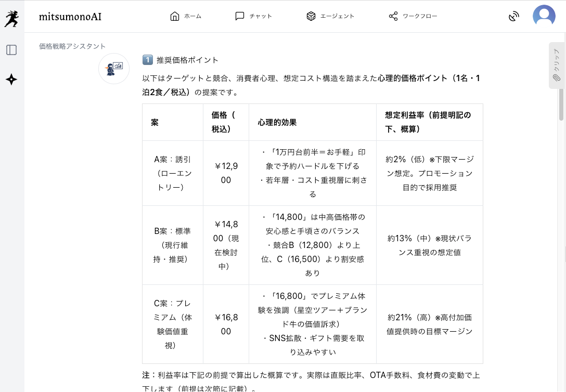Click the speech bubble icon for チャット

coord(240,16)
